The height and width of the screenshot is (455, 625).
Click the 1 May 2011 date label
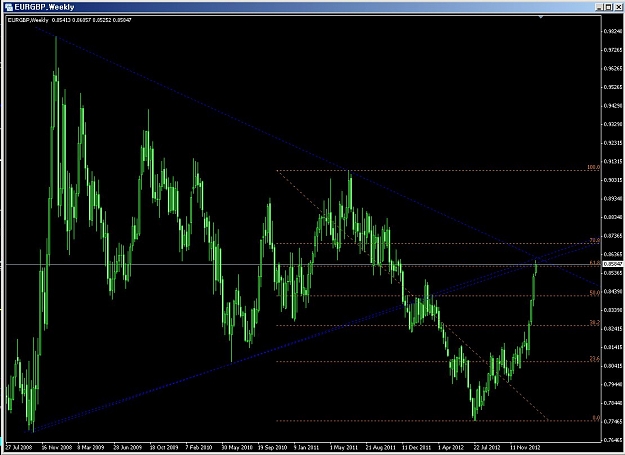point(344,447)
